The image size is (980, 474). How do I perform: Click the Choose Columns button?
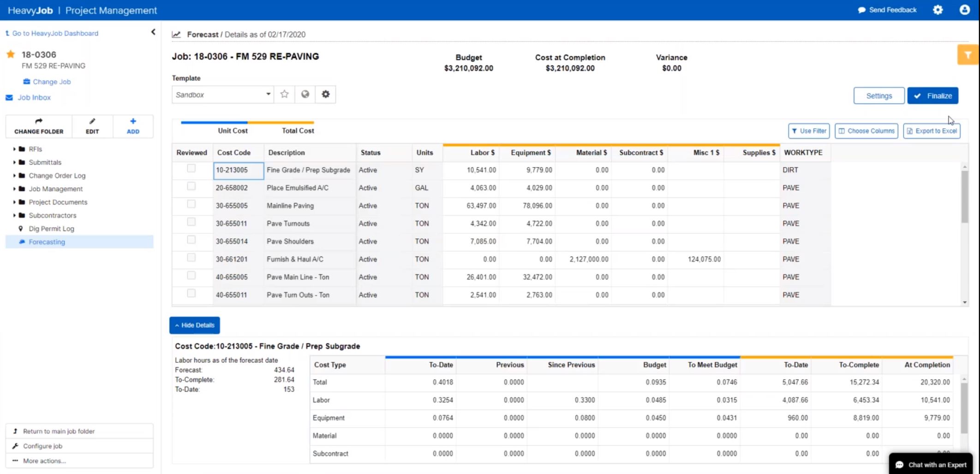coord(866,131)
